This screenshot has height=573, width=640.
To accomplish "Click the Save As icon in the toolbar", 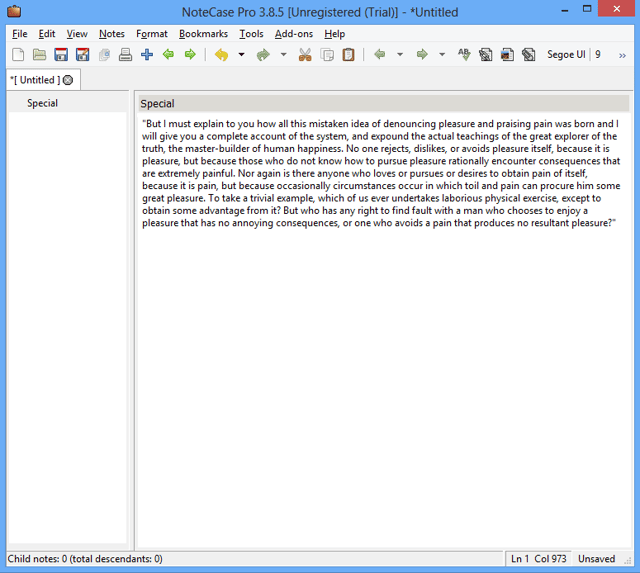I will [x=82, y=54].
